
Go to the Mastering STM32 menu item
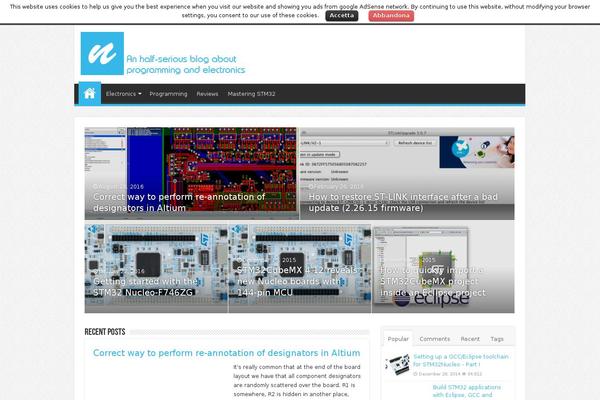click(x=251, y=94)
